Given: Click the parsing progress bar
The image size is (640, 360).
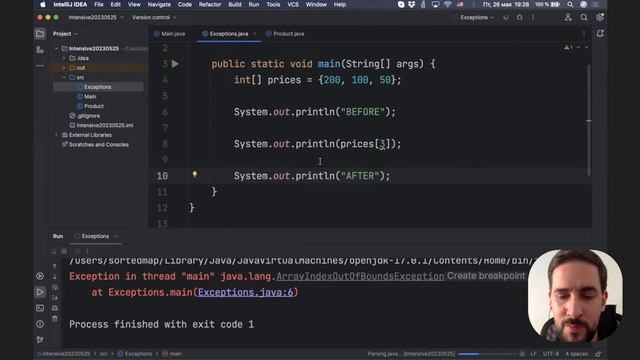Looking at the screenshot, I should (x=487, y=354).
